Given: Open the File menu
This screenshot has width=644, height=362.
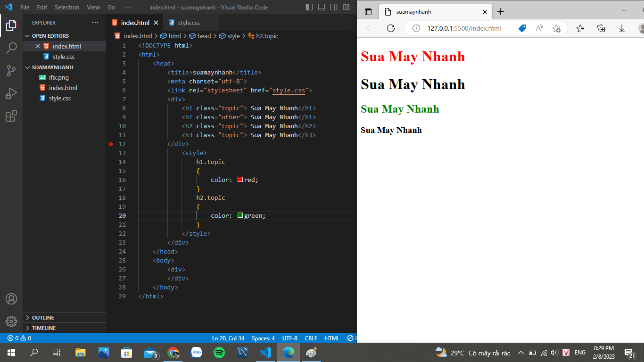Looking at the screenshot, I should coord(25,7).
